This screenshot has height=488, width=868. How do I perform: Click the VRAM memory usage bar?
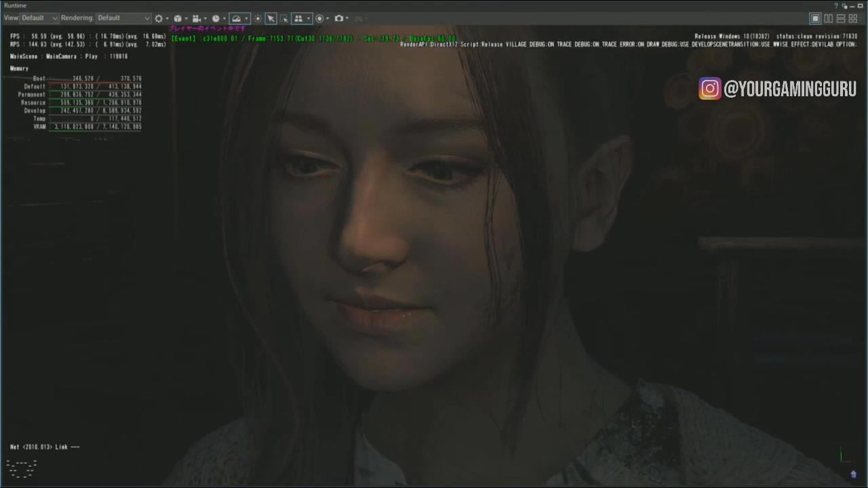(x=95, y=127)
